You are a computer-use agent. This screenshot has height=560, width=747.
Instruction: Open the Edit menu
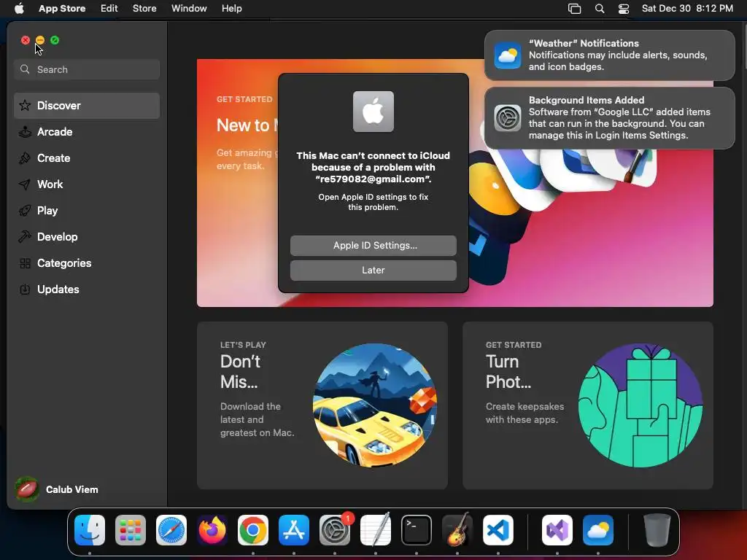109,9
